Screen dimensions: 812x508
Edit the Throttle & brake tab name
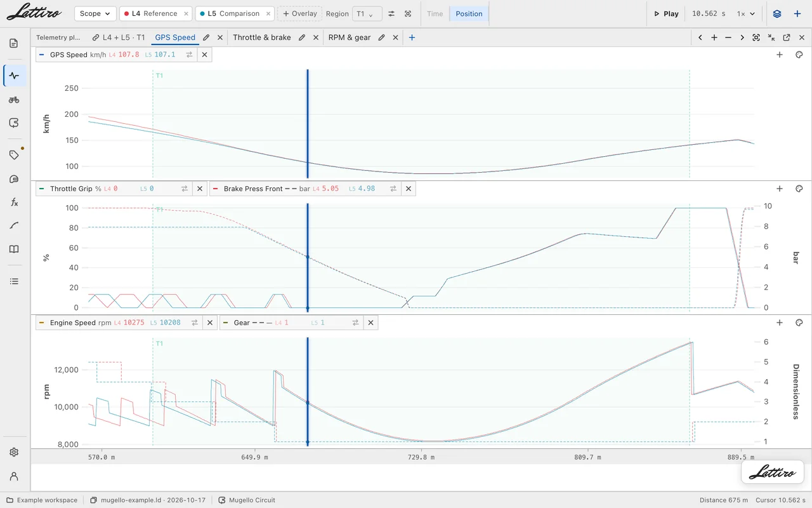[302, 37]
